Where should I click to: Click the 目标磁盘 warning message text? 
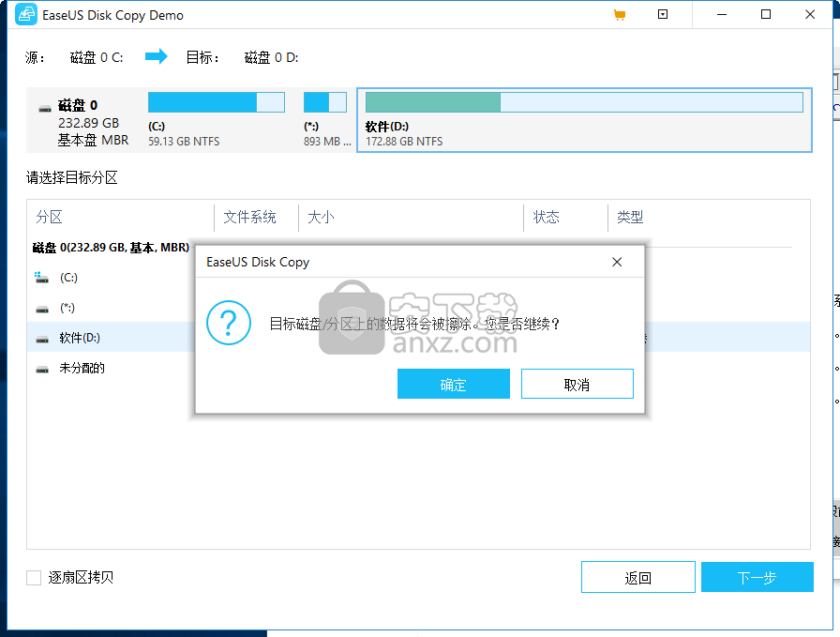point(414,324)
